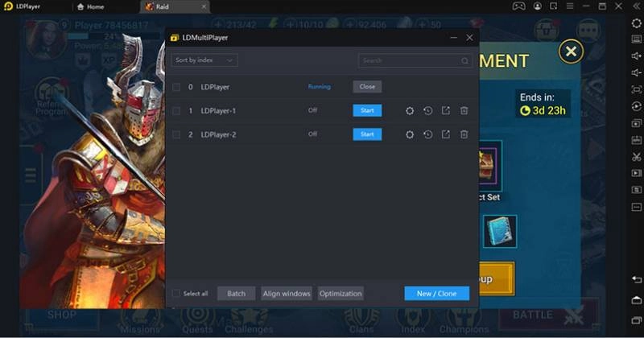This screenshot has height=338, width=644.
Task: Start video recording from sidebar icon
Action: (x=636, y=173)
